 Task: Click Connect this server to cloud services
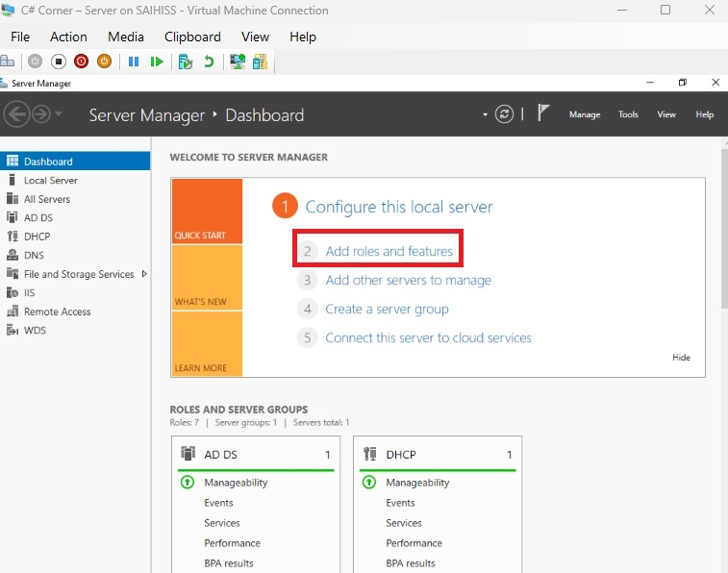pyautogui.click(x=428, y=337)
